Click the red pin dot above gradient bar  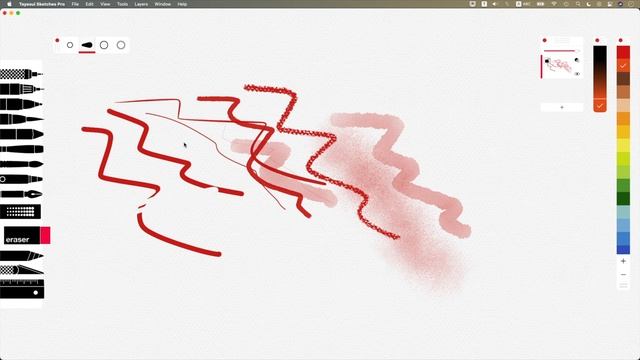pyautogui.click(x=597, y=40)
